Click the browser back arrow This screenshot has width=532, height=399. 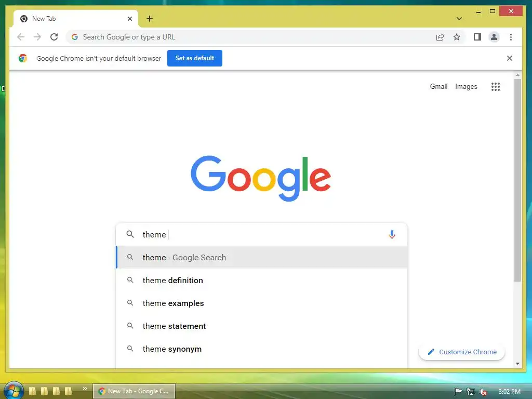[21, 37]
